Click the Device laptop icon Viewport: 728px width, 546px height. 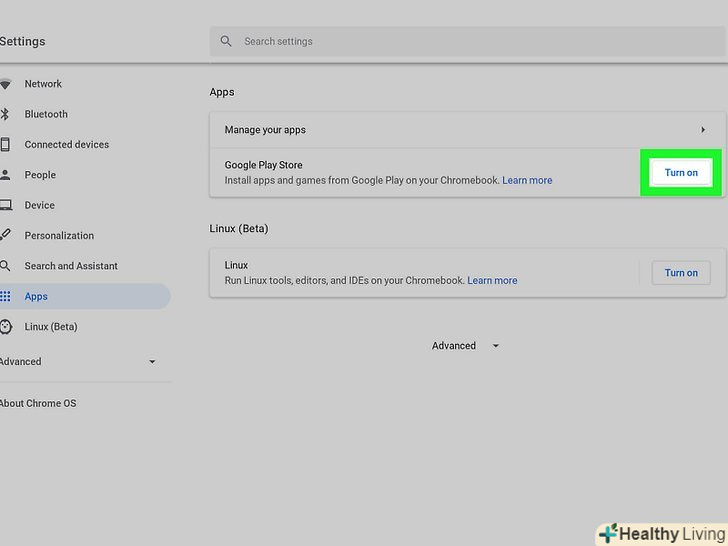coord(5,205)
